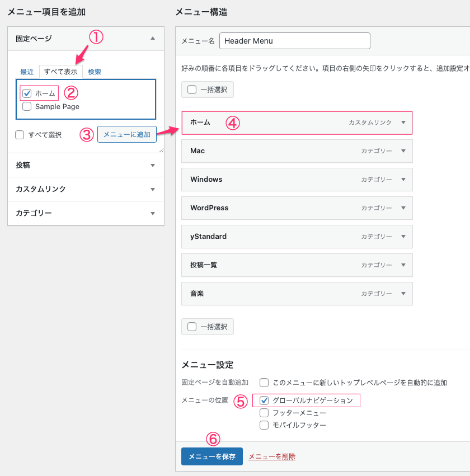Open the WordPress menu item settings arrow

403,208
